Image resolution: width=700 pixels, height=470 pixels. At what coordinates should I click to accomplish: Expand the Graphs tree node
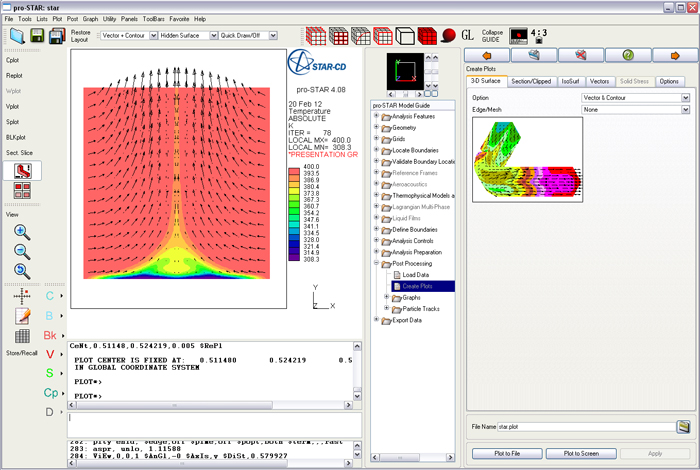pyautogui.click(x=387, y=297)
